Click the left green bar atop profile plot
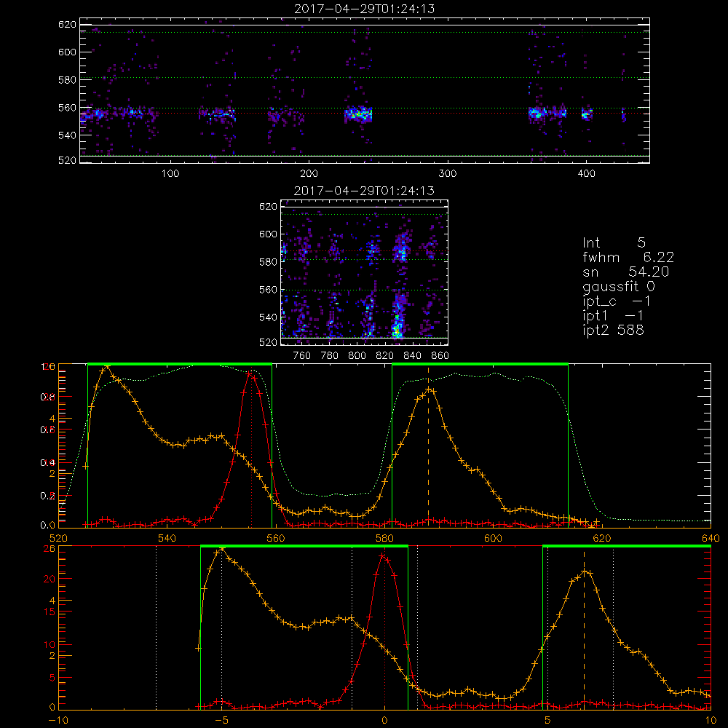The image size is (728, 728). tap(180, 364)
